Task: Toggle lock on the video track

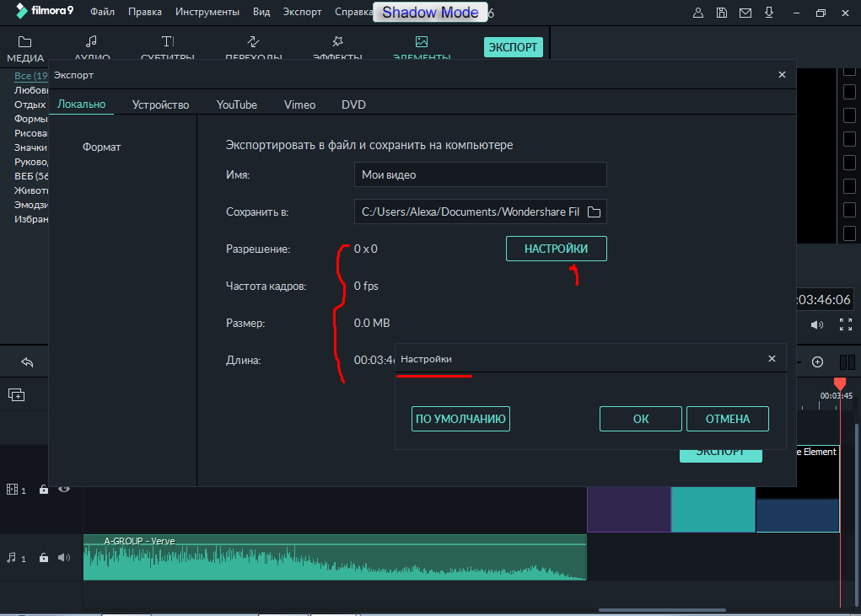Action: tap(44, 490)
